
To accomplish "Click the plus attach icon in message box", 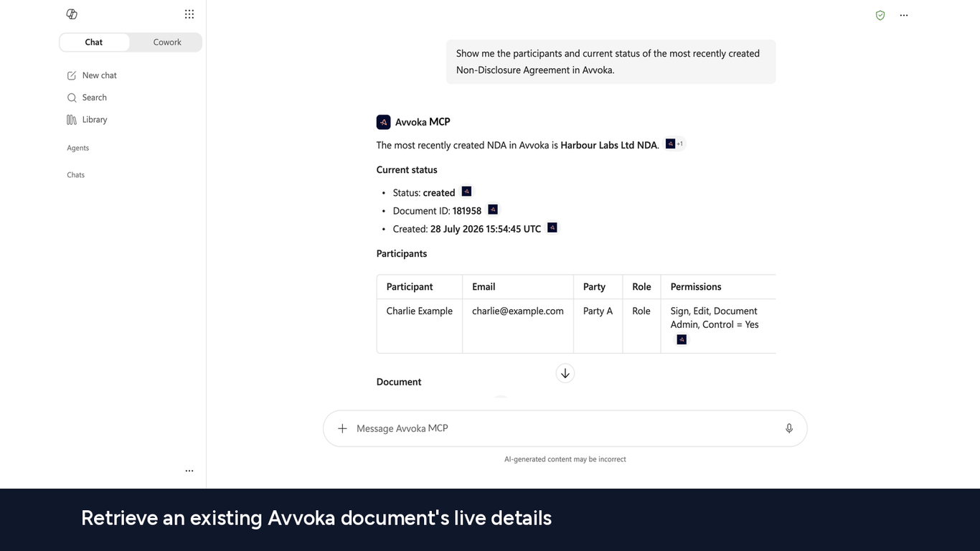I will pos(342,428).
